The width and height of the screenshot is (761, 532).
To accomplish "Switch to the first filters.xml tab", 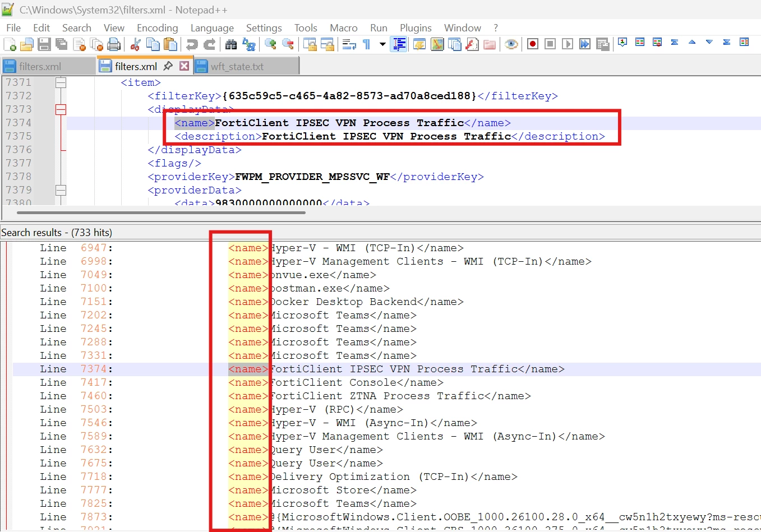I will pos(48,66).
